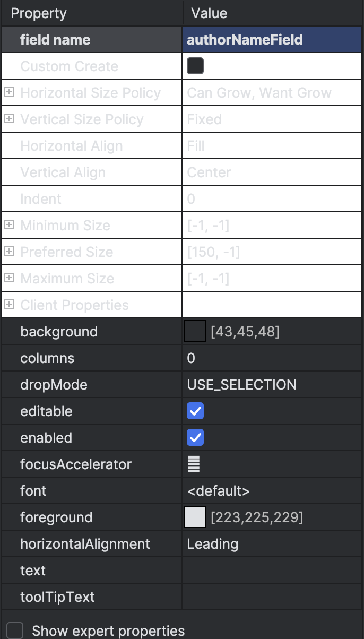Expand the Horizontal Size Policy property
The width and height of the screenshot is (364, 639).
click(x=8, y=92)
